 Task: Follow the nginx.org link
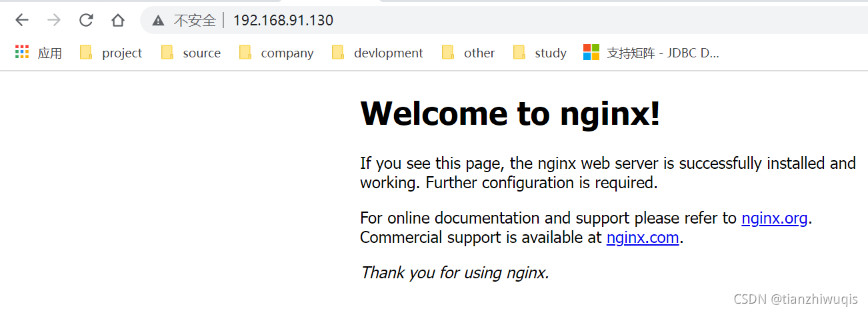[774, 218]
